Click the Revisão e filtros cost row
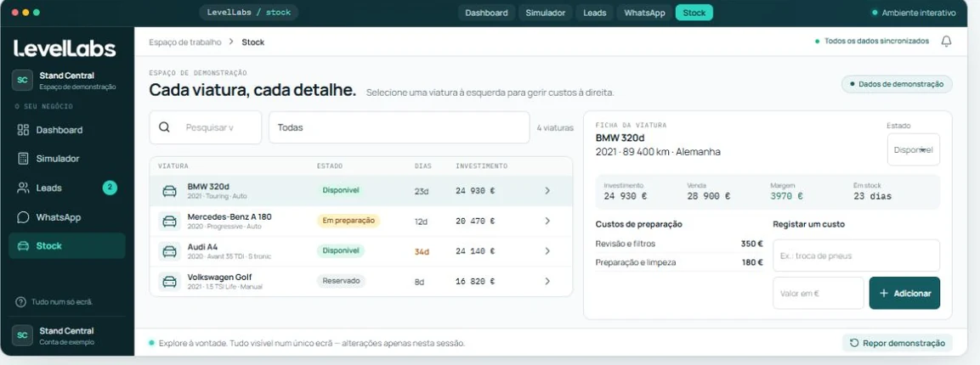Screen dimensions: 980x365 [679, 244]
